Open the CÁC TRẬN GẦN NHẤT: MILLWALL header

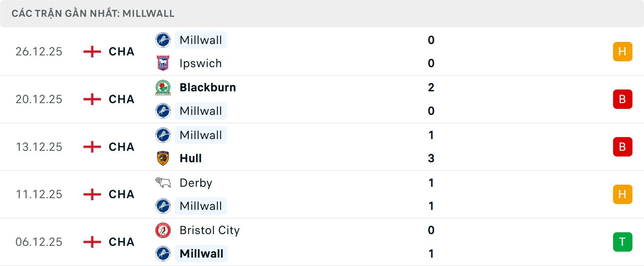coord(93,13)
